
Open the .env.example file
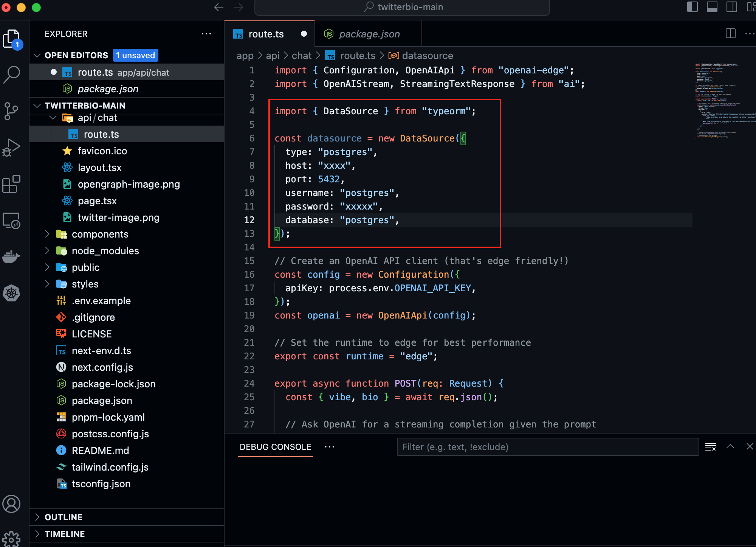pos(127,301)
